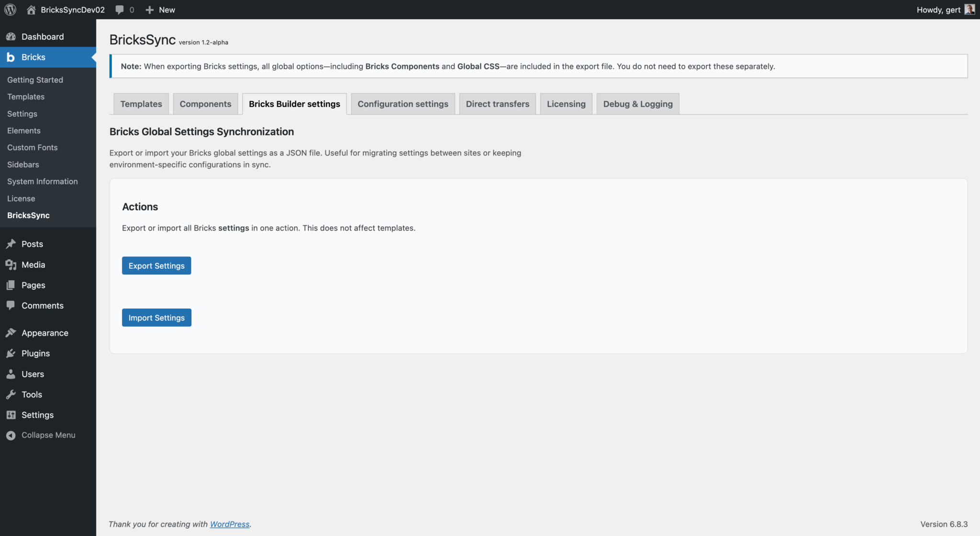The image size is (980, 536).
Task: Open Tools via the wrench icon
Action: pos(11,394)
